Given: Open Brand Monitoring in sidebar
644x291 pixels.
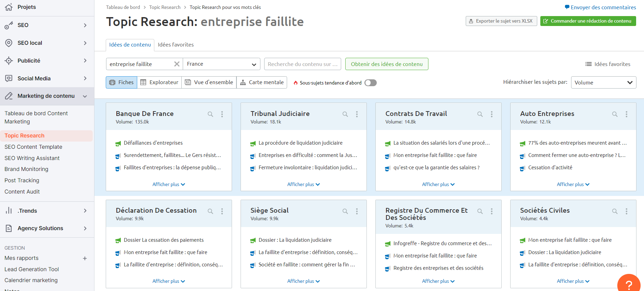Looking at the screenshot, I should pos(26,169).
